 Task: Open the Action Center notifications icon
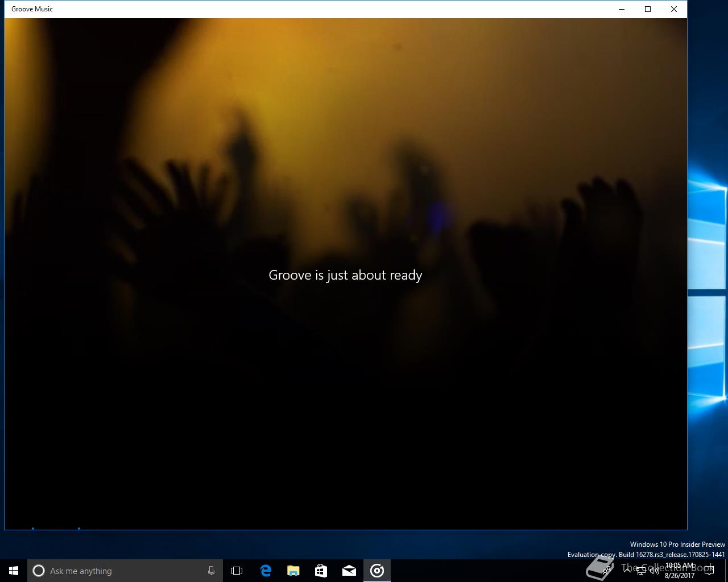[709, 571]
